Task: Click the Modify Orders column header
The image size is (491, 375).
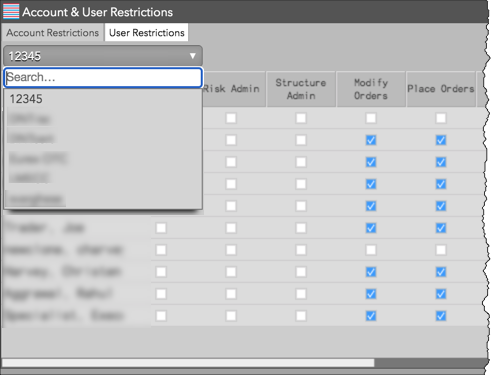Action: click(371, 89)
